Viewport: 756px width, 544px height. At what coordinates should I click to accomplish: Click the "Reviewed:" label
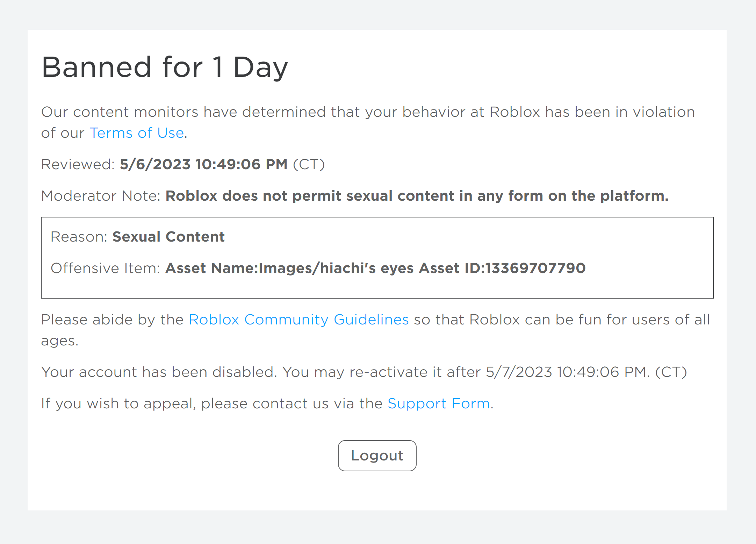pos(78,164)
